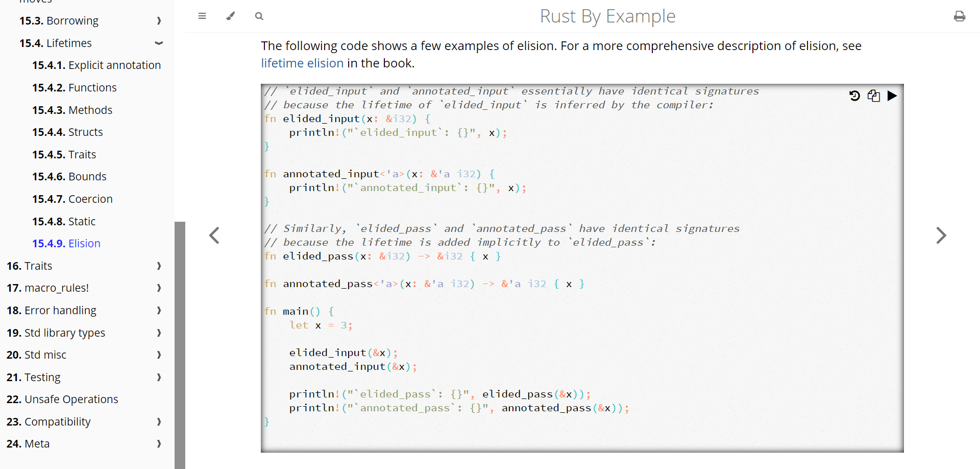The image size is (980, 469).
Task: Place cursor on fn main() line
Action: [x=300, y=311]
